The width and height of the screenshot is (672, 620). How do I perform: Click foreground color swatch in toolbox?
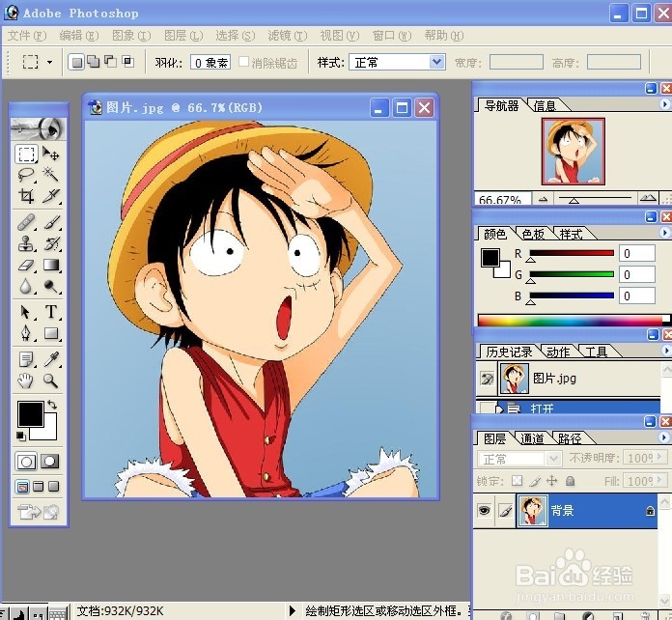[x=31, y=414]
